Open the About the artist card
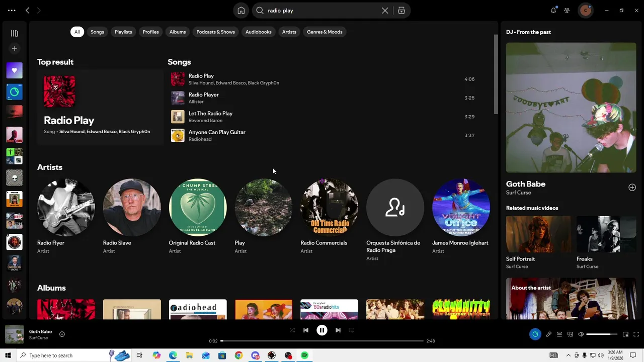The height and width of the screenshot is (362, 644). point(571,299)
